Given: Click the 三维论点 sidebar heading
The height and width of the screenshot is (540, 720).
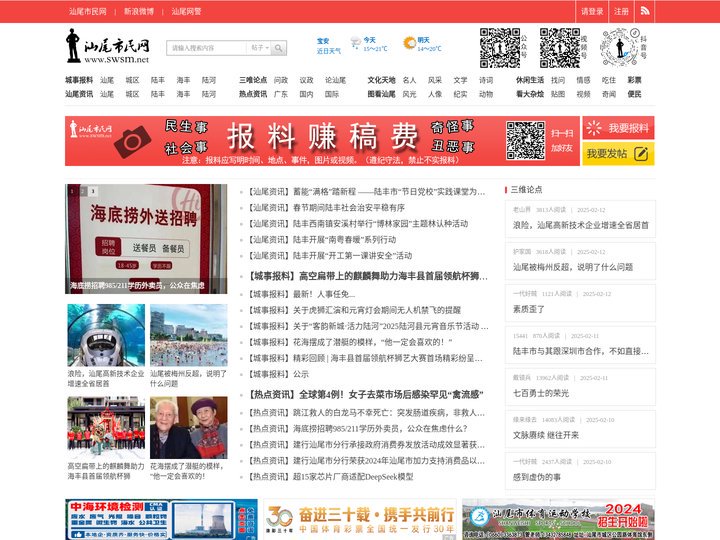Looking at the screenshot, I should [x=526, y=189].
